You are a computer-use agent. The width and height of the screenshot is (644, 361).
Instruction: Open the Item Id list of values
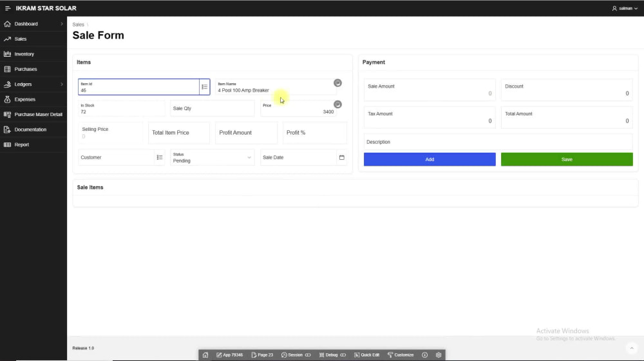pyautogui.click(x=205, y=87)
